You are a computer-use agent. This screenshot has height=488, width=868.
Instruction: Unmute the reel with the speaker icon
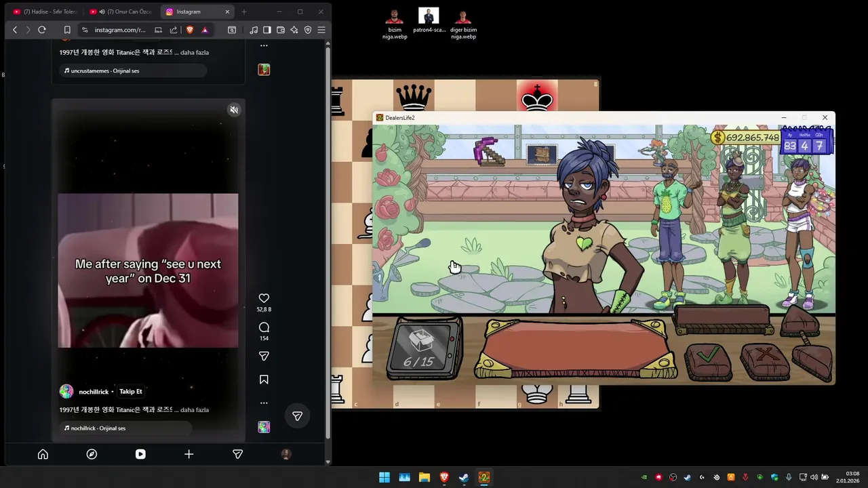click(x=234, y=110)
